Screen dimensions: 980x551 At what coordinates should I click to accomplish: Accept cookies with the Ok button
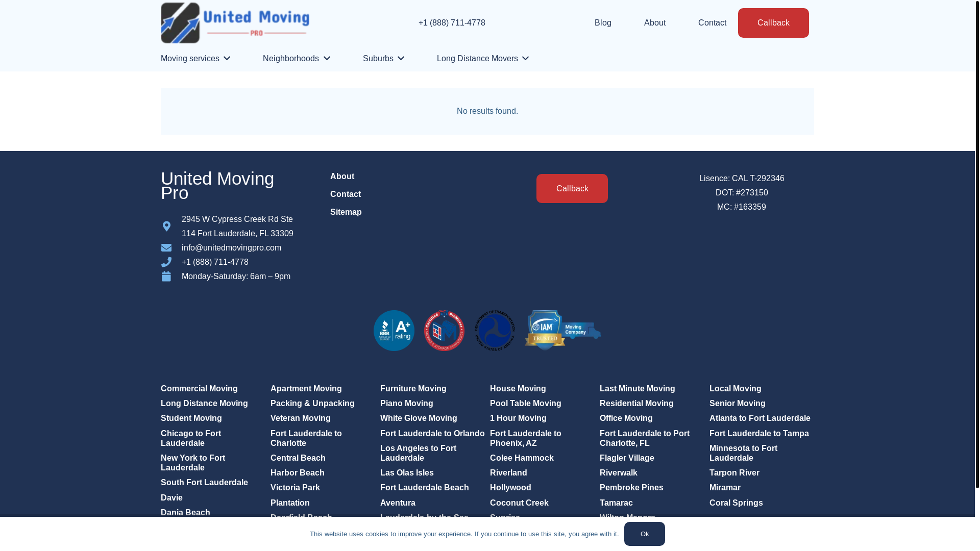point(645,534)
